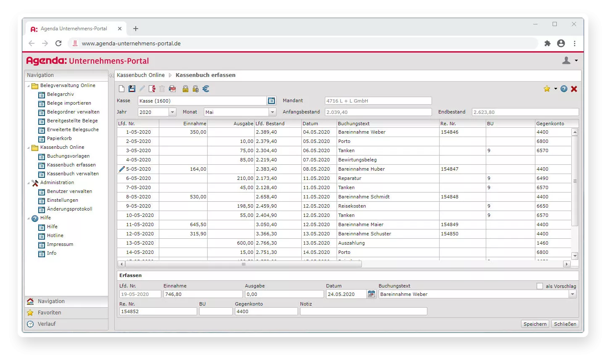Viewport: 611px width, 364px height.
Task: Click the Einnahme input field with 746,80
Action: coord(203,294)
